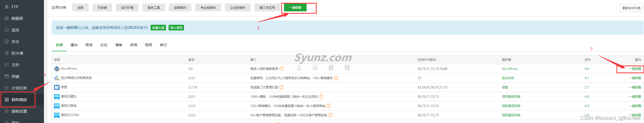
Task: Open help icon beside 壹佰云建站 description
Action: [321, 96]
